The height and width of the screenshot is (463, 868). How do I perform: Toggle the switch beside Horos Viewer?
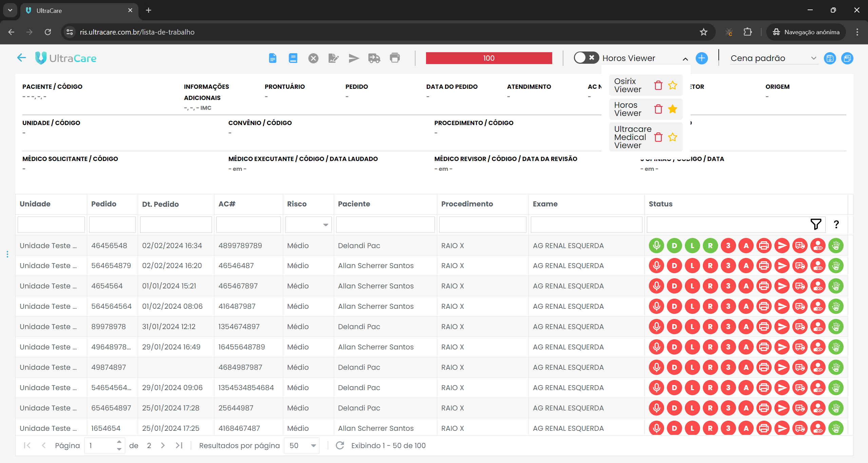tap(586, 58)
